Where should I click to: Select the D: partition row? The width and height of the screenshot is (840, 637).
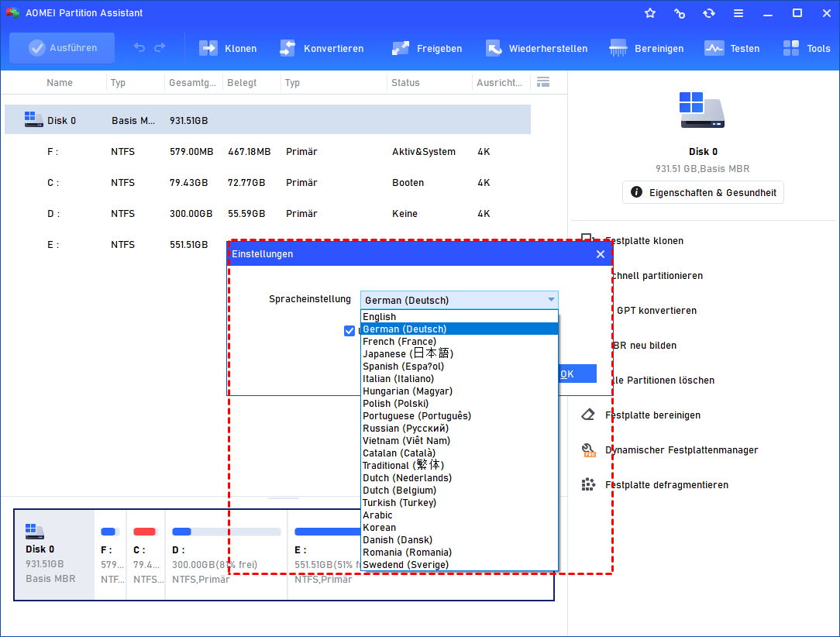coord(267,214)
